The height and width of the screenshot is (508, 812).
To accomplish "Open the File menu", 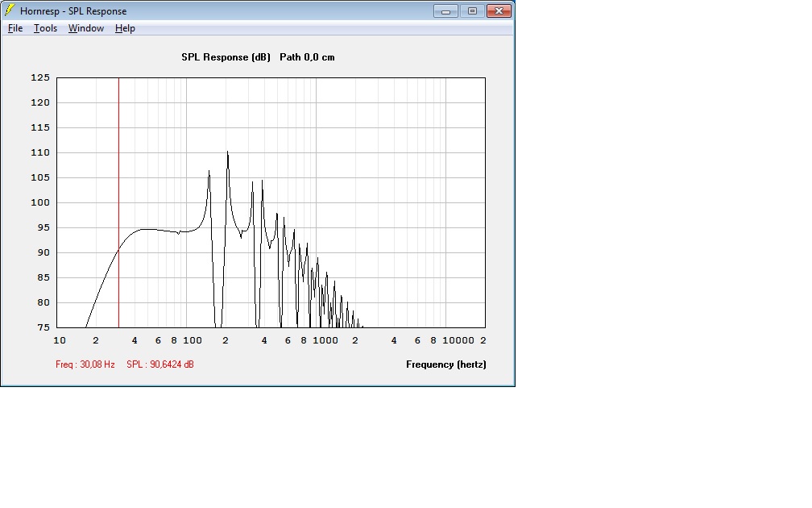I will pyautogui.click(x=15, y=28).
